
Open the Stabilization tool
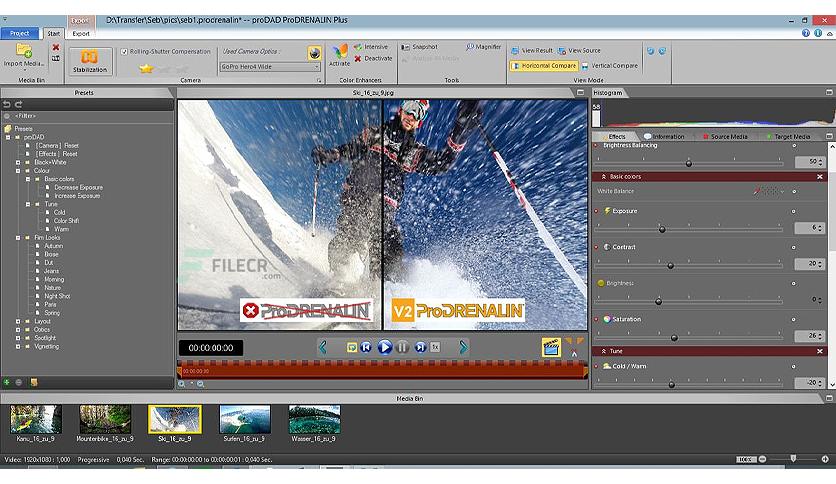[90, 61]
